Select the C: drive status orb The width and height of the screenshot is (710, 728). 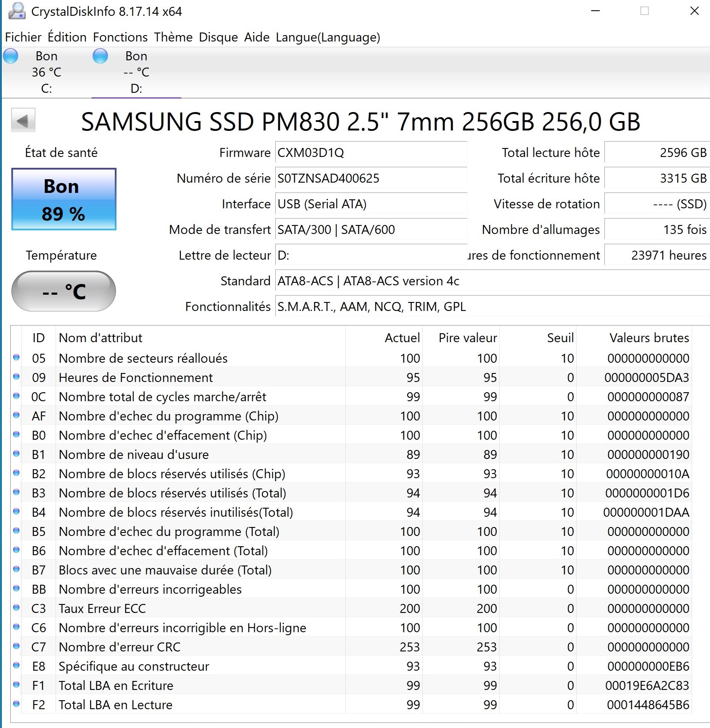point(11,56)
